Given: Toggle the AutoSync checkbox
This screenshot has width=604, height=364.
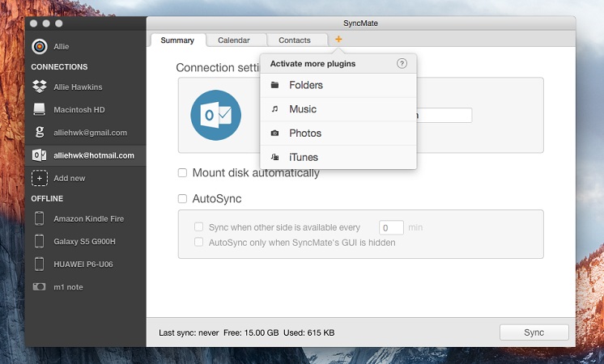Looking at the screenshot, I should [x=182, y=198].
